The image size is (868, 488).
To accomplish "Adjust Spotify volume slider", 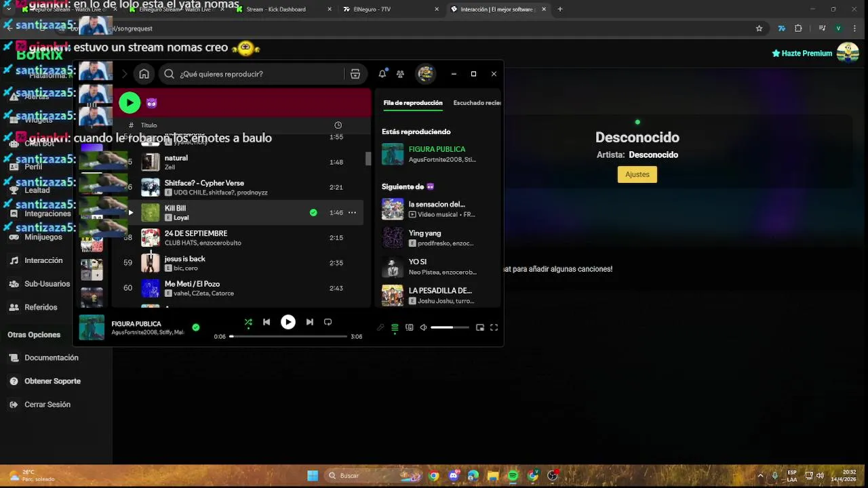I will 450,327.
